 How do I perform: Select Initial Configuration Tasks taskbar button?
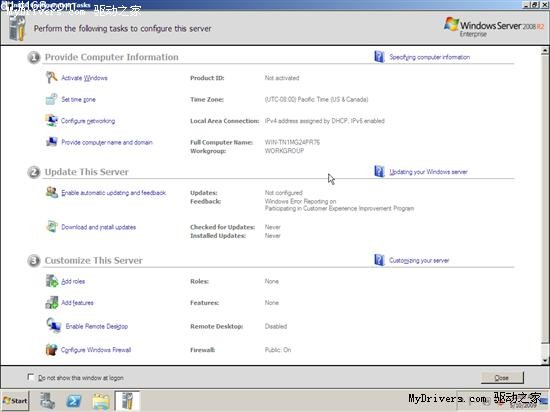coord(127,401)
